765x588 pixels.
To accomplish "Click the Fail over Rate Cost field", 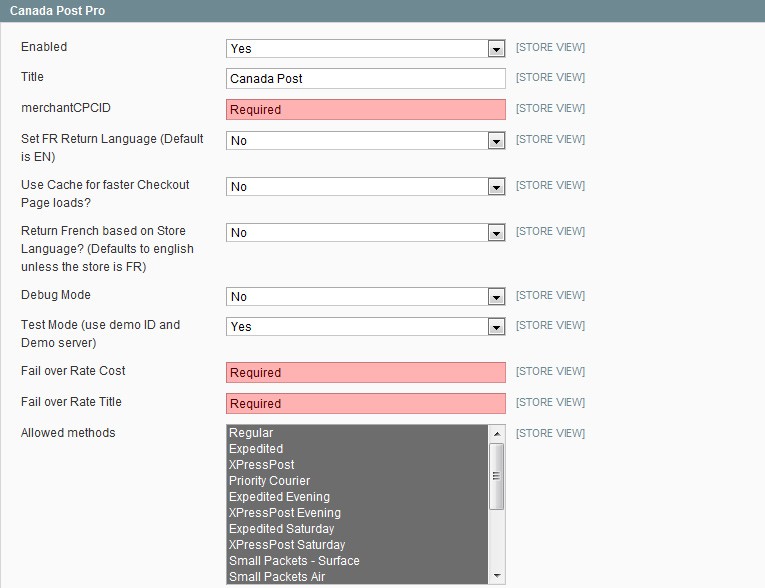I will (x=365, y=372).
